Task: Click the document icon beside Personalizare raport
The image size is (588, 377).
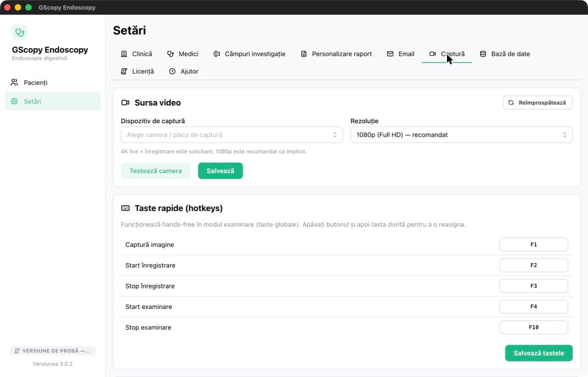Action: click(304, 54)
